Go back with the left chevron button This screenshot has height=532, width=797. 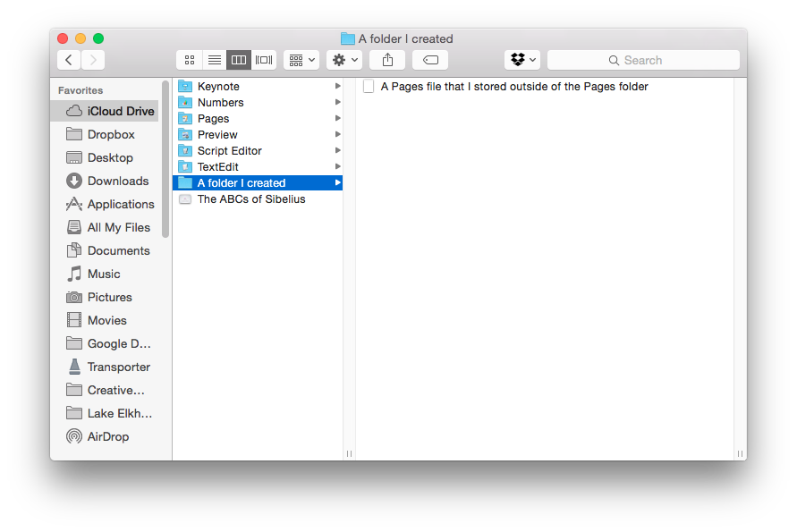(x=69, y=60)
